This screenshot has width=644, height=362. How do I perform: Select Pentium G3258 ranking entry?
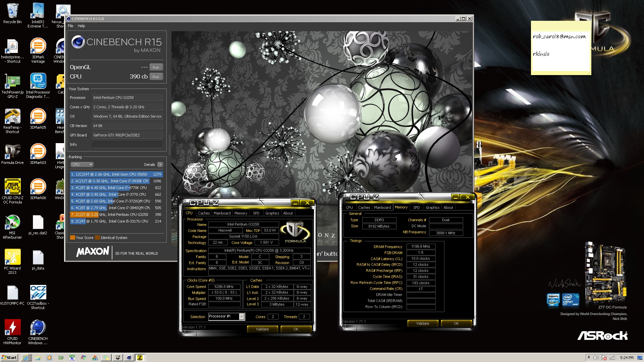116,215
